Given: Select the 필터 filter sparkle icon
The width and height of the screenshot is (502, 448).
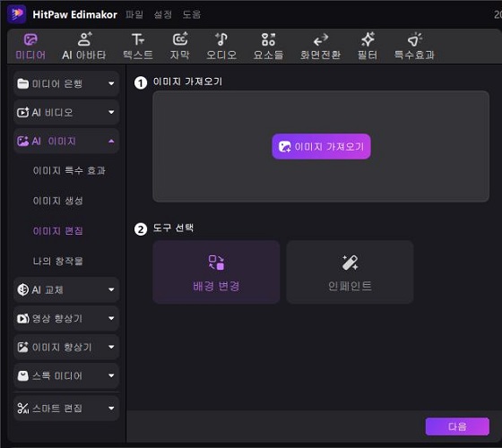Looking at the screenshot, I should [x=368, y=39].
